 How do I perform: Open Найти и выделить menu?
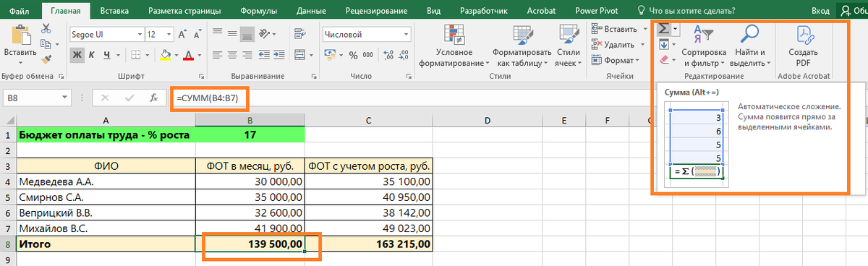[x=749, y=46]
